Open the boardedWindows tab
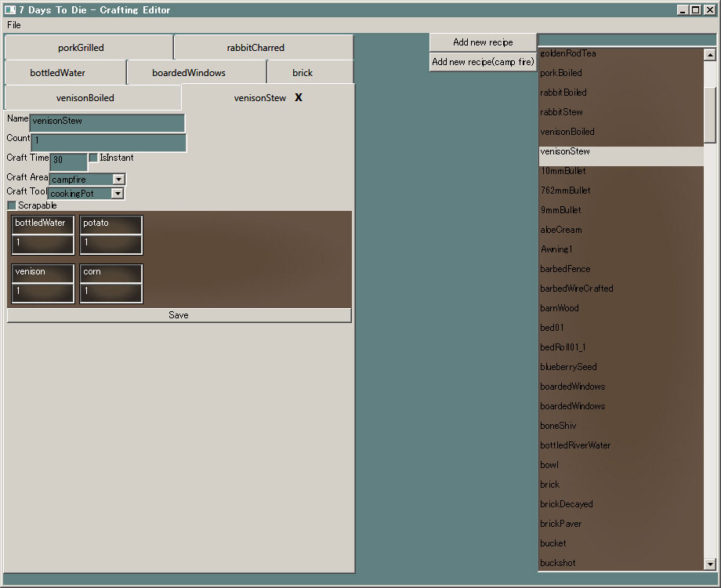 (197, 73)
